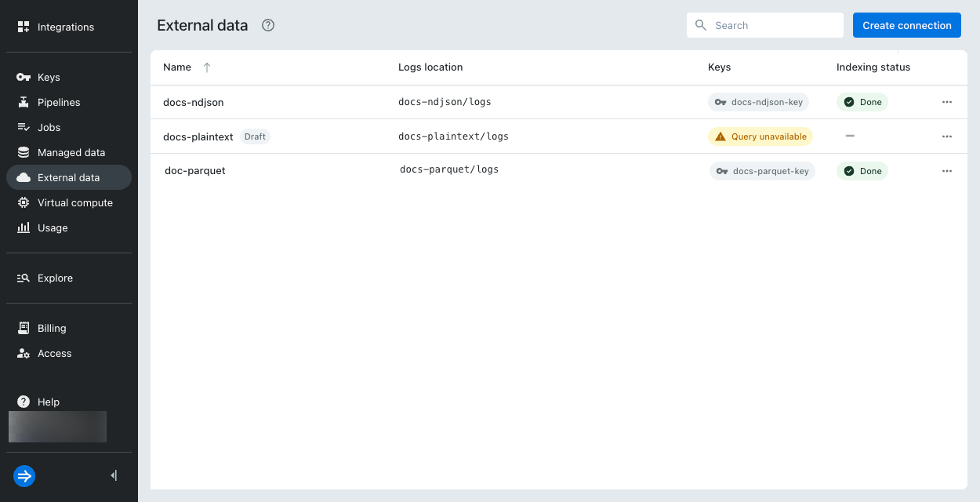Open the docs-ndjson connection
Viewport: 980px width, 502px height.
[193, 102]
